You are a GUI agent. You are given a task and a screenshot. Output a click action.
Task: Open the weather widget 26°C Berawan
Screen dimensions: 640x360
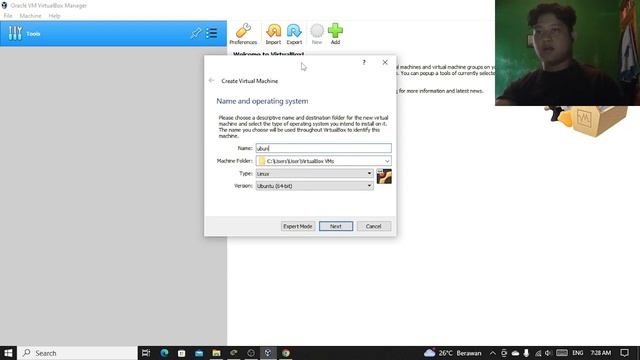[453, 353]
